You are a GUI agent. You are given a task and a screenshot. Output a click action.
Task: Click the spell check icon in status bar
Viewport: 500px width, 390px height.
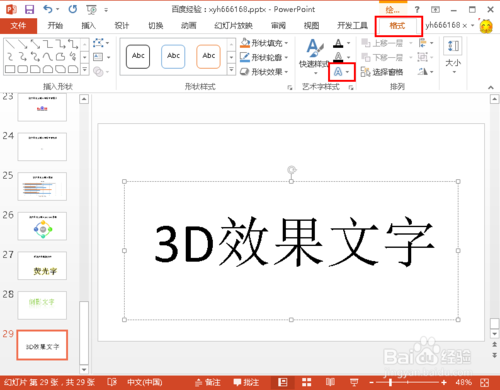(112, 382)
